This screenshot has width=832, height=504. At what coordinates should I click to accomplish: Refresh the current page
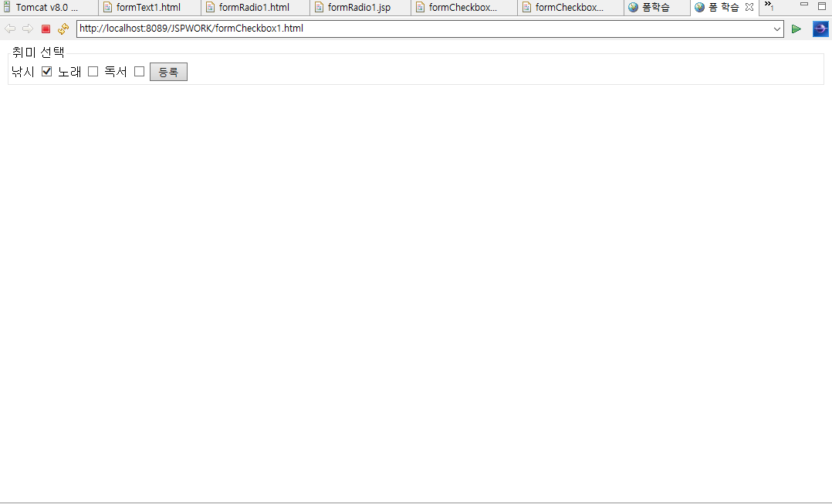click(63, 29)
